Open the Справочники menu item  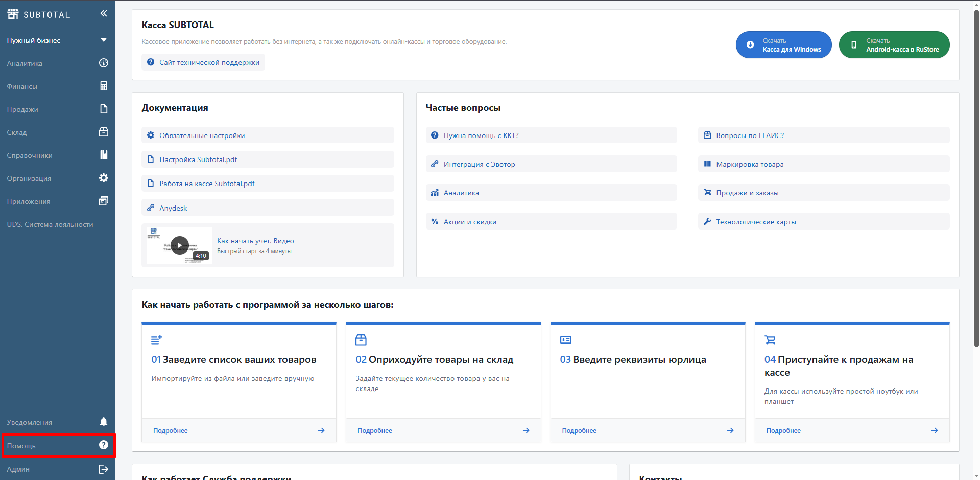pos(30,155)
